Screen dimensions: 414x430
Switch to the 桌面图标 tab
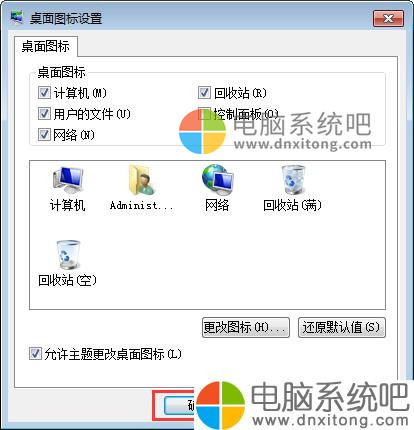tap(46, 46)
